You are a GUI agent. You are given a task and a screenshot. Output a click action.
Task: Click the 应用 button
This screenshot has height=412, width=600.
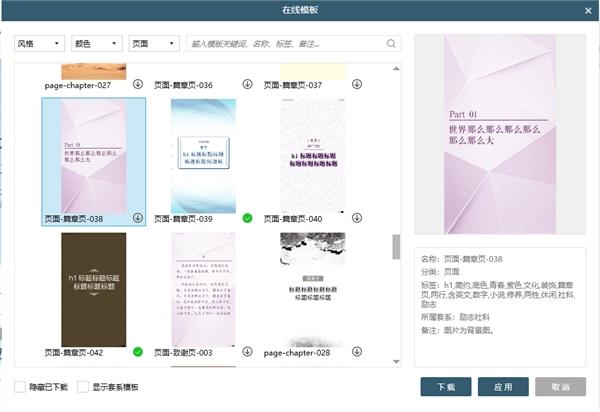(x=503, y=387)
